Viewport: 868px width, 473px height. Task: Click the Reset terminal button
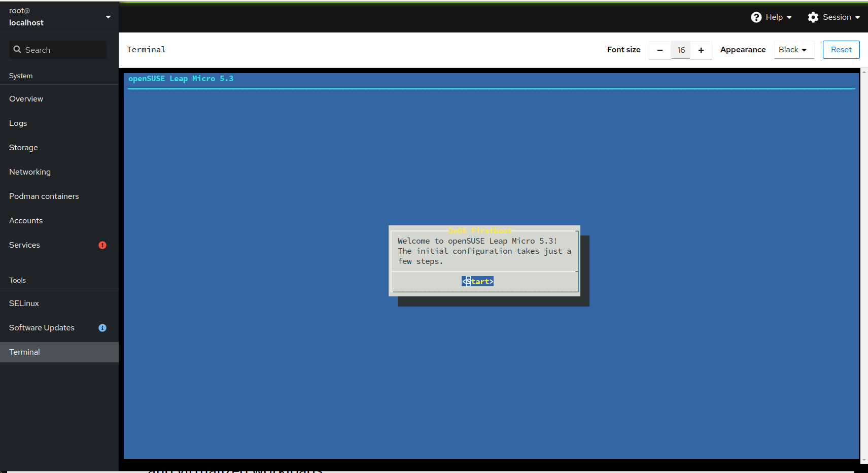(x=841, y=49)
